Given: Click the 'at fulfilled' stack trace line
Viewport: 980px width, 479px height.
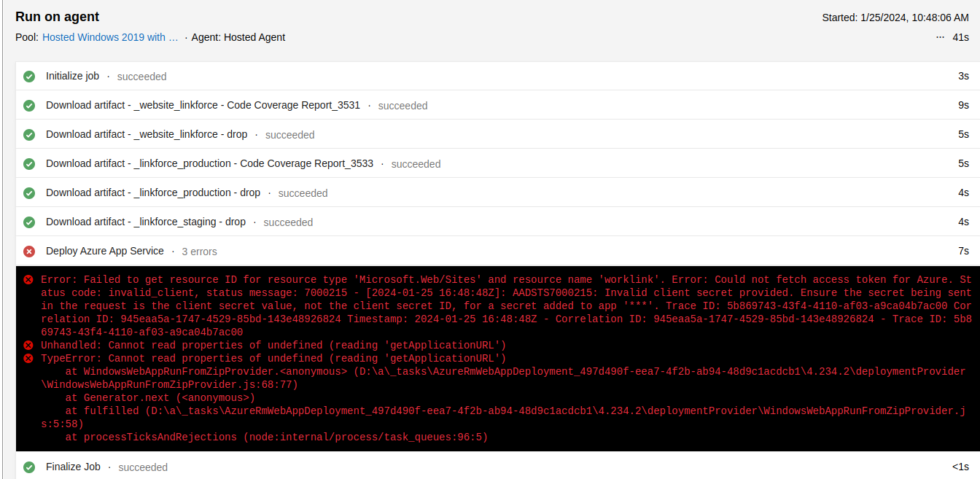Looking at the screenshot, I should (x=503, y=418).
